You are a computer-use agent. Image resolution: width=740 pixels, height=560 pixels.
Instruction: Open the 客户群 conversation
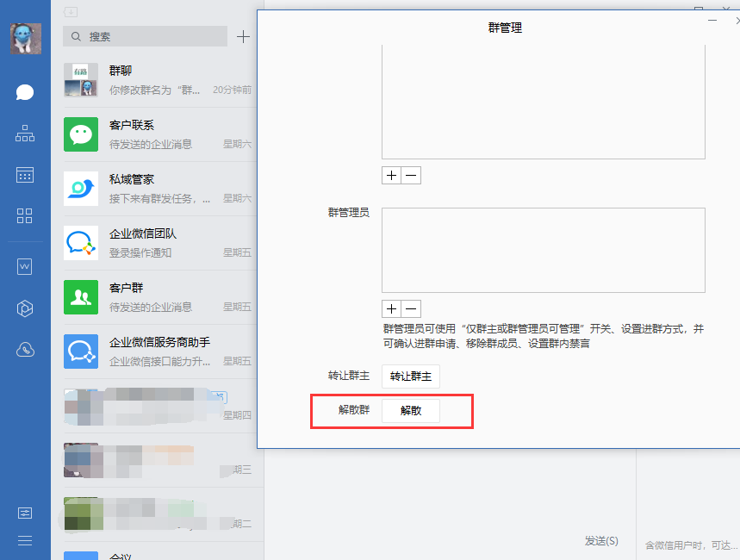(x=159, y=297)
